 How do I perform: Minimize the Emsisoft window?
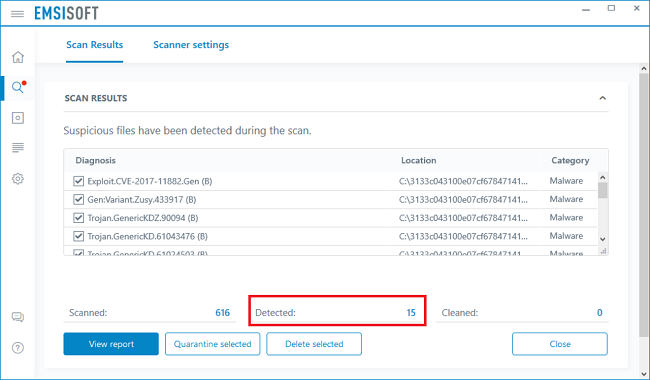(586, 10)
